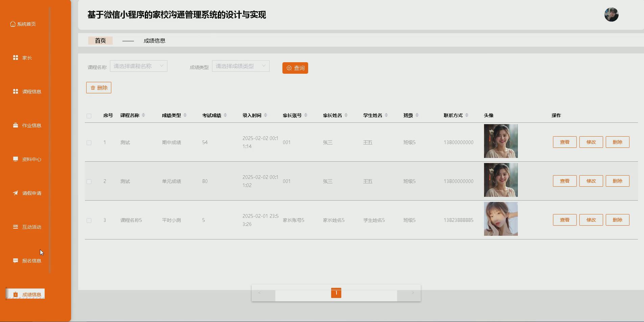Image resolution: width=644 pixels, height=322 pixels.
Task: Click 查看 for row 2 单元成绩
Action: [565, 181]
